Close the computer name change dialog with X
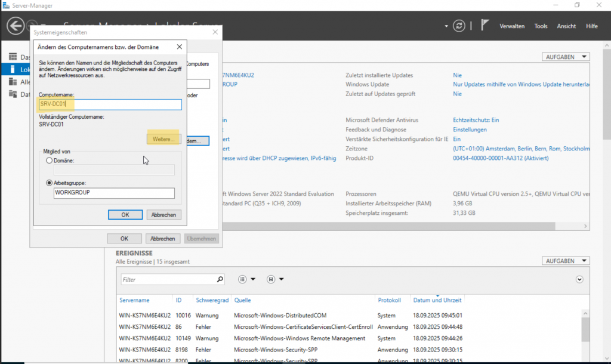Viewport: 611px width, 364px height. click(x=180, y=47)
